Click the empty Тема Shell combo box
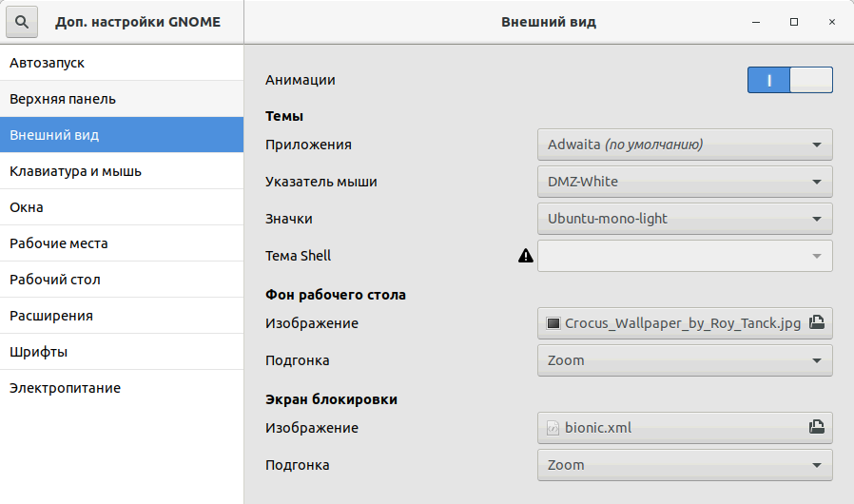This screenshot has width=854, height=504. click(x=685, y=256)
